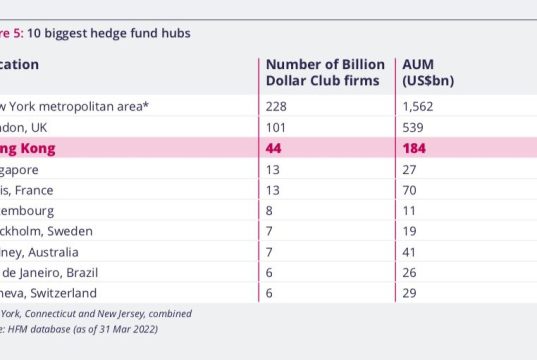The height and width of the screenshot is (360, 537).
Task: Select the Rio de Janeiro, Brazil row
Action: pos(268,273)
